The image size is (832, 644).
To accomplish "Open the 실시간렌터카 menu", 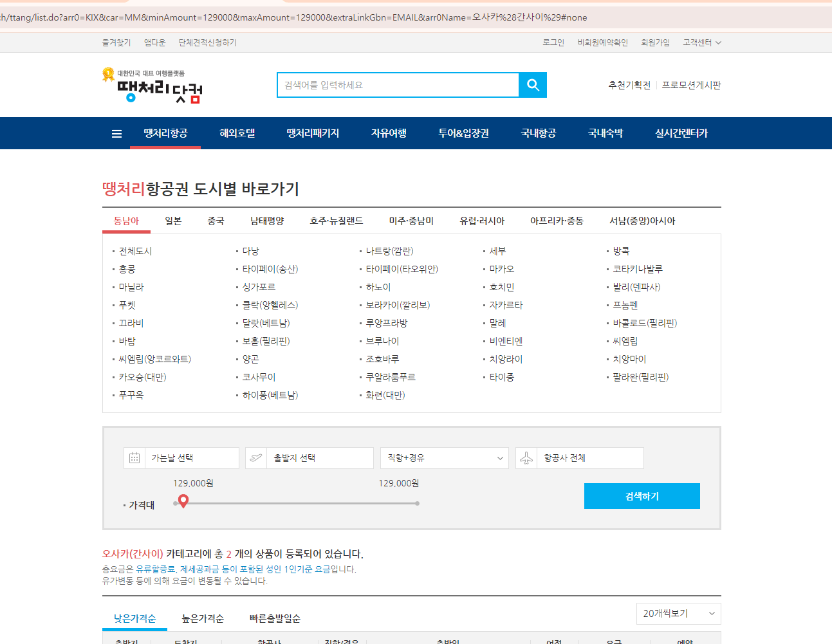I will (x=681, y=133).
